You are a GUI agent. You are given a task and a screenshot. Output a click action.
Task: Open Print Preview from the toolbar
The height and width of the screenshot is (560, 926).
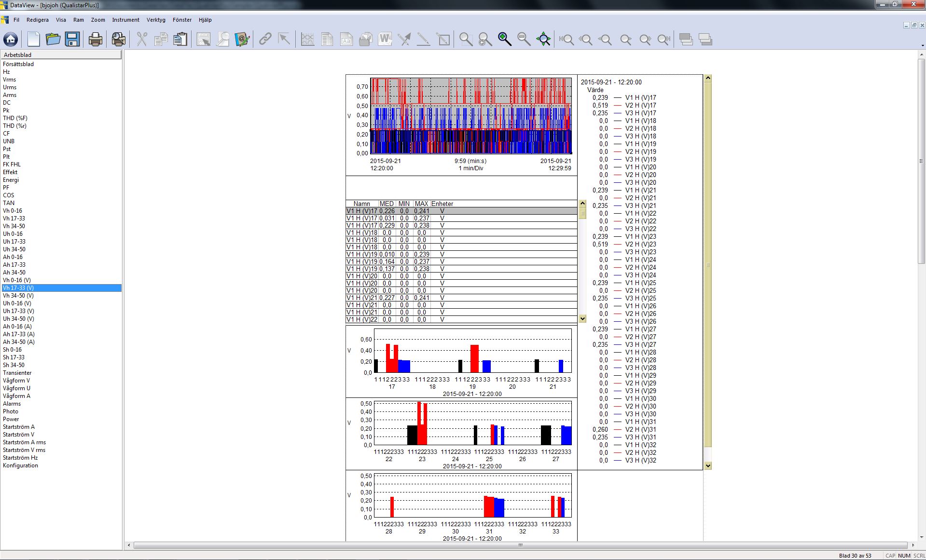(118, 39)
